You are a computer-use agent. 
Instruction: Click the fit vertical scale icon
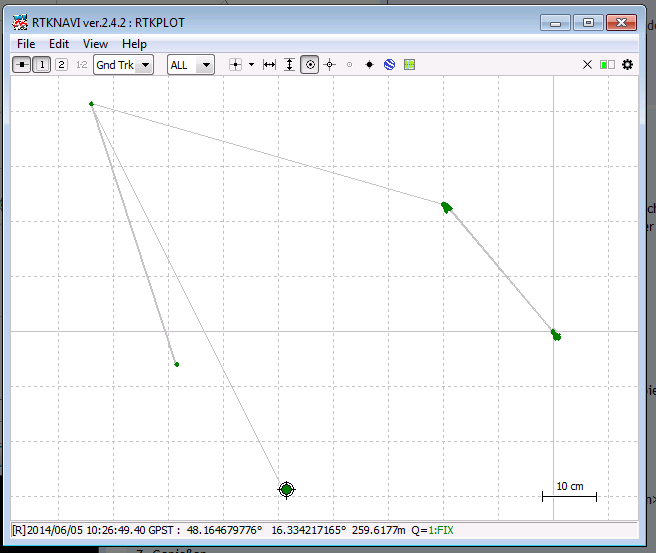pyautogui.click(x=289, y=65)
